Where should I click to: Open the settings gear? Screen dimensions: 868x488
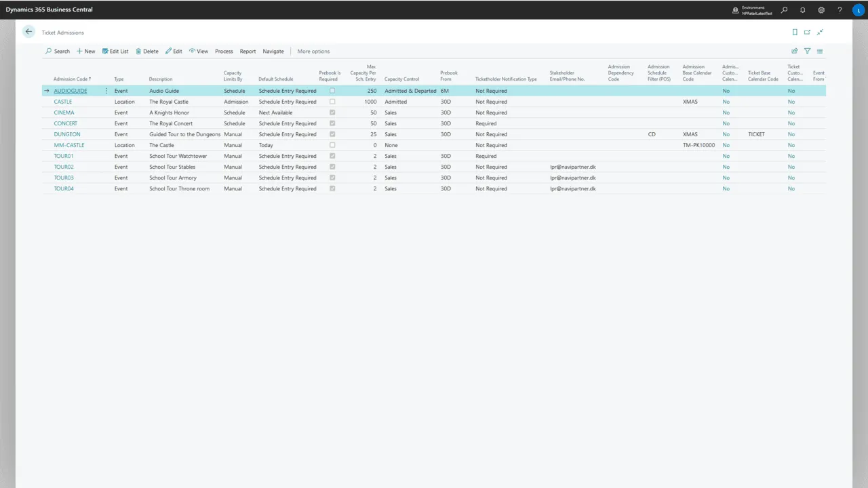[x=821, y=10]
